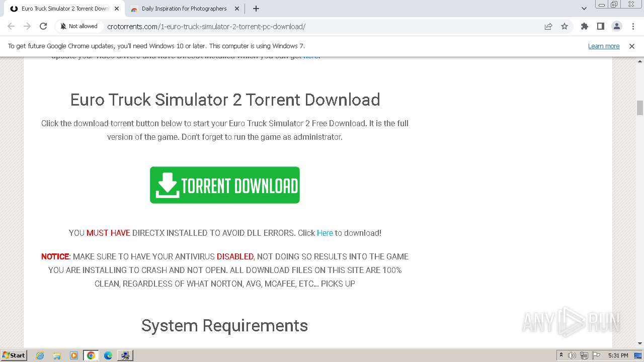The height and width of the screenshot is (362, 644).
Task: Click the Forward navigation arrow
Action: (x=27, y=26)
